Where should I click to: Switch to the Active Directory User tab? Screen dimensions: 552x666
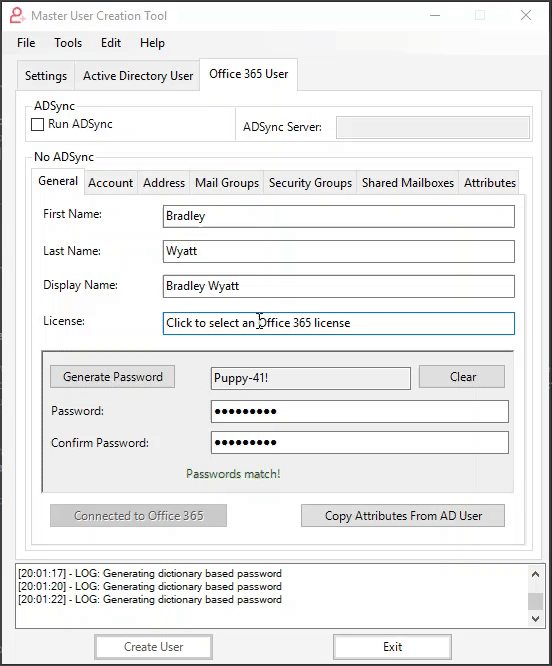coord(138,76)
